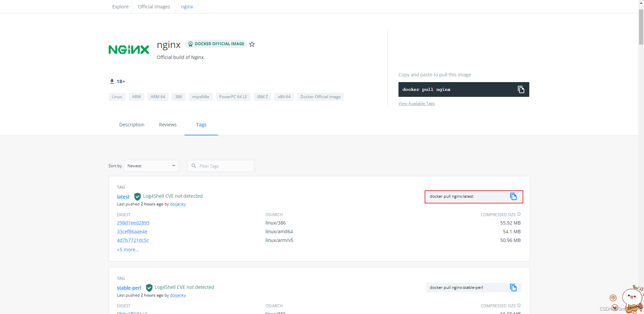Click the nginx breadcrumb link

[187, 7]
